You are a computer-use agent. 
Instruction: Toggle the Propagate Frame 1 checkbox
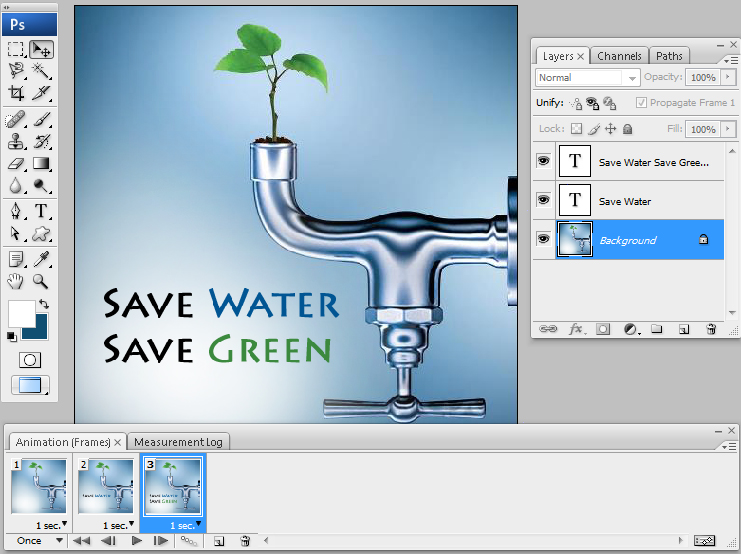click(x=641, y=103)
